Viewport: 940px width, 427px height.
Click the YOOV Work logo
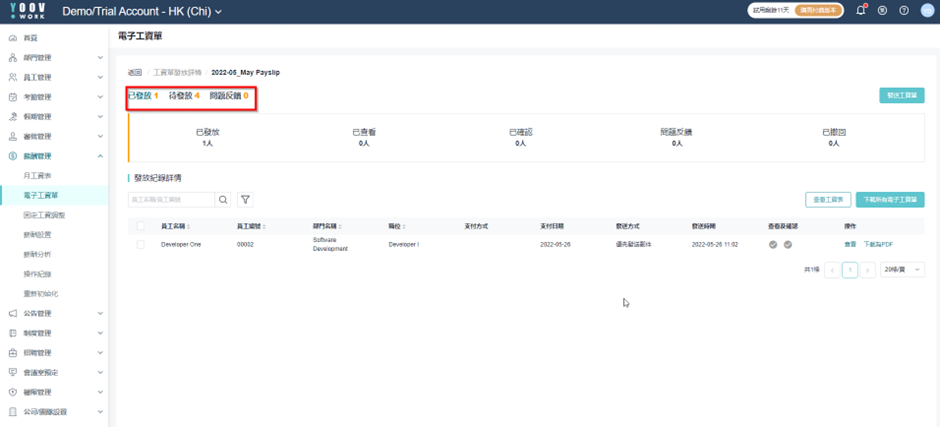23,11
